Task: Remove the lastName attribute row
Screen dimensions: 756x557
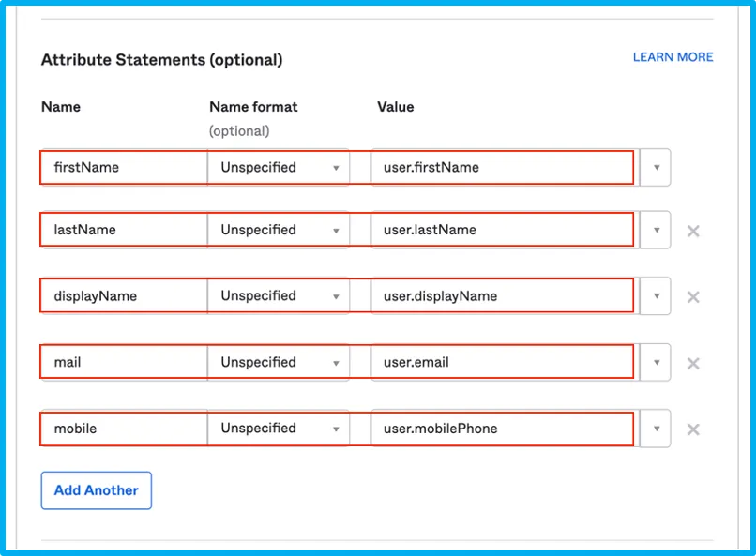Action: coord(693,231)
